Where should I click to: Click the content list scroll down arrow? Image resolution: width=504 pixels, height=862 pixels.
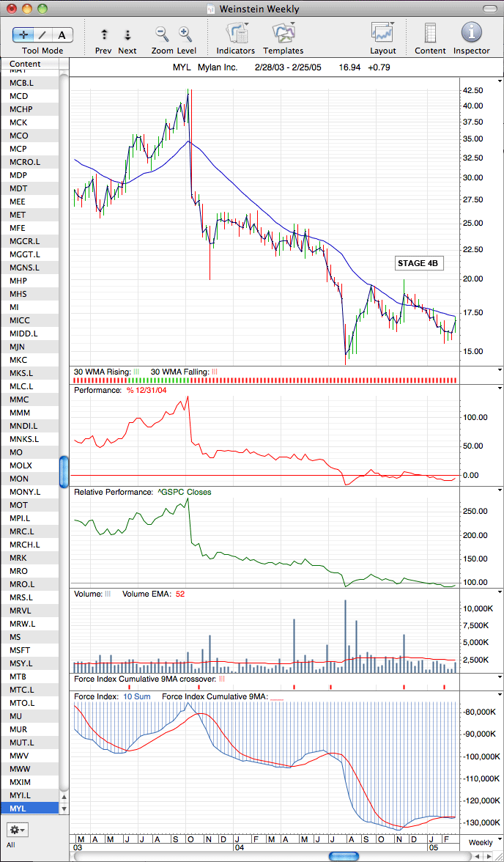pyautogui.click(x=64, y=808)
